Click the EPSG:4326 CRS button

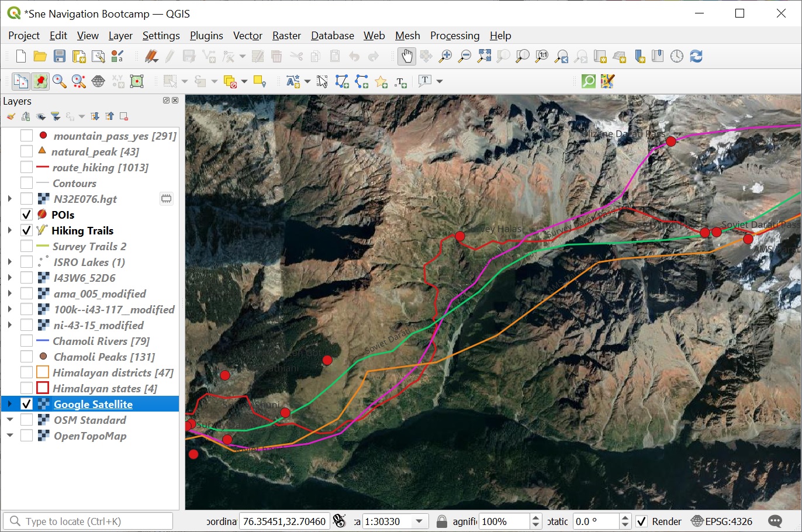coord(722,521)
